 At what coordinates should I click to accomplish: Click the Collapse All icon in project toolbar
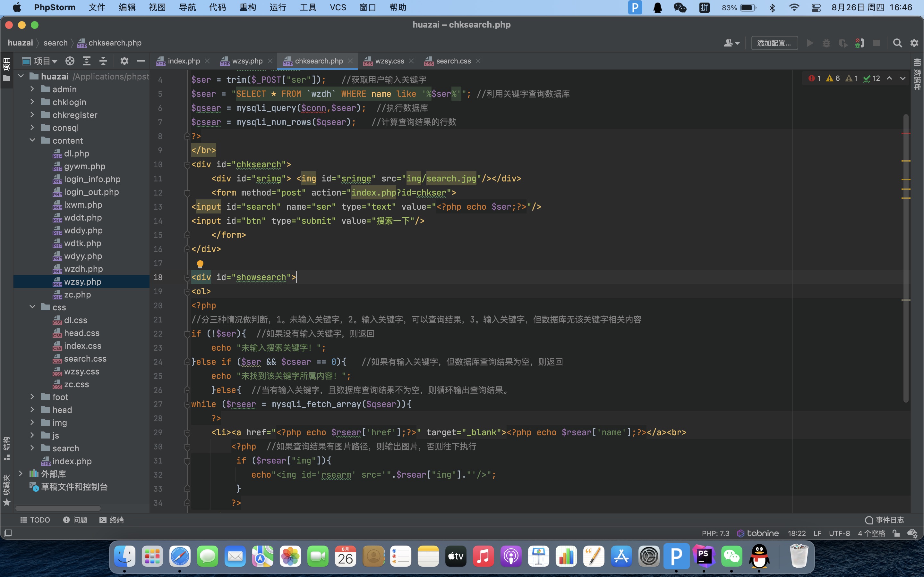click(x=103, y=61)
